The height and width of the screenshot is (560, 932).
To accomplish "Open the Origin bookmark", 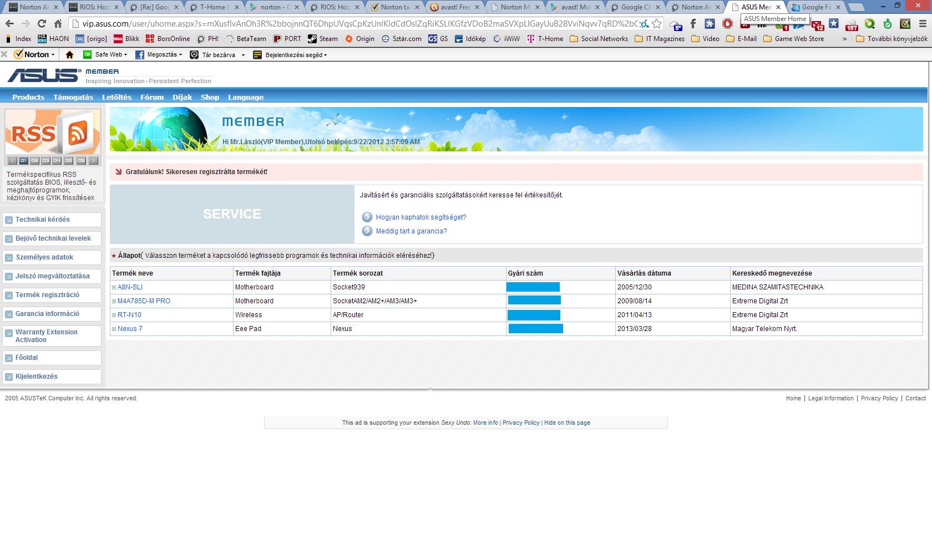I will (359, 39).
